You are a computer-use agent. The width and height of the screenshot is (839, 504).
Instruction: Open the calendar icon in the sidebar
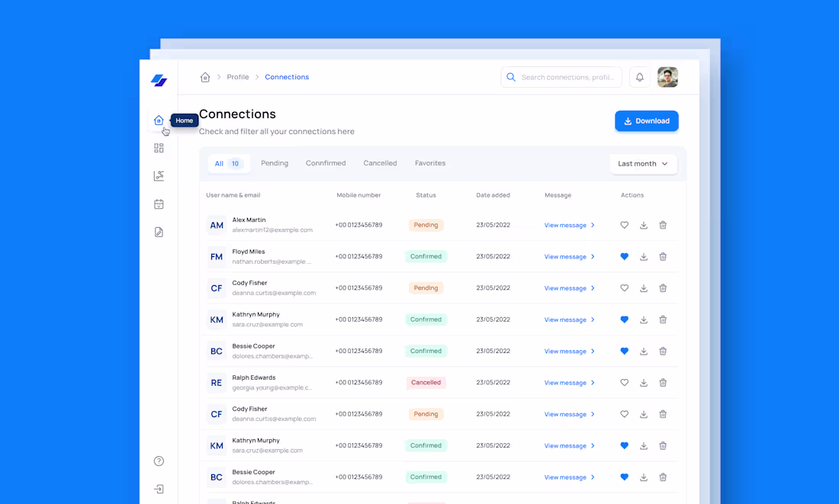tap(159, 204)
